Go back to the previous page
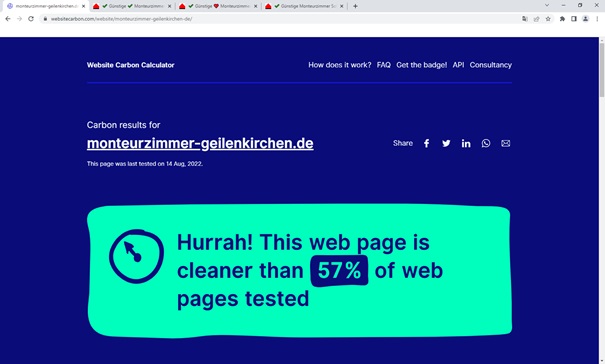The image size is (605, 364). click(8, 19)
